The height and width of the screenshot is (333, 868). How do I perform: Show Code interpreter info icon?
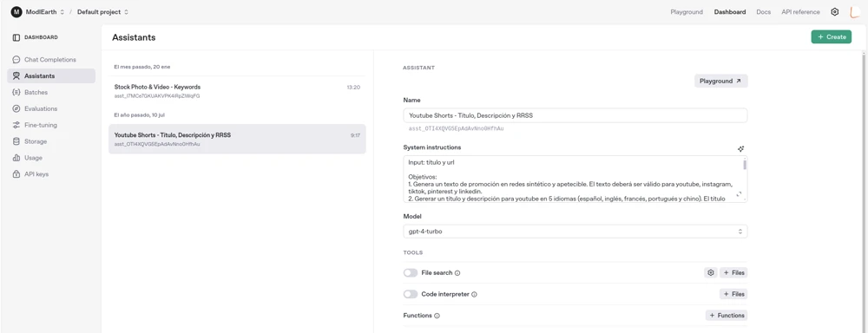tap(475, 294)
